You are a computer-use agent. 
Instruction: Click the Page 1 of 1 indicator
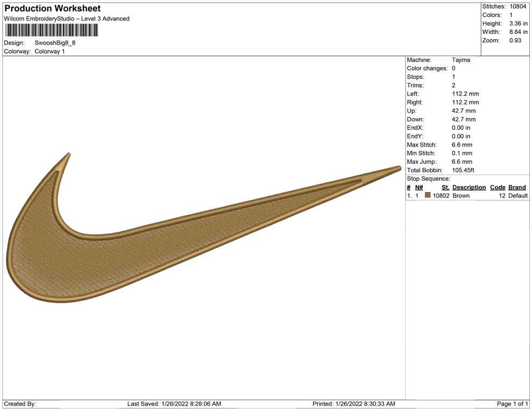(x=512, y=404)
